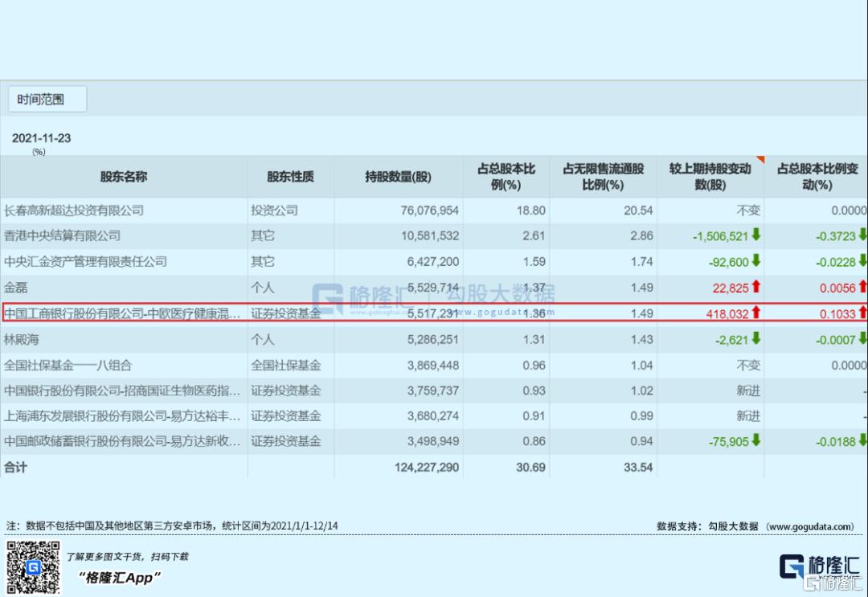
Task: Click green down arrow beside -1,506,521
Action: (x=756, y=236)
